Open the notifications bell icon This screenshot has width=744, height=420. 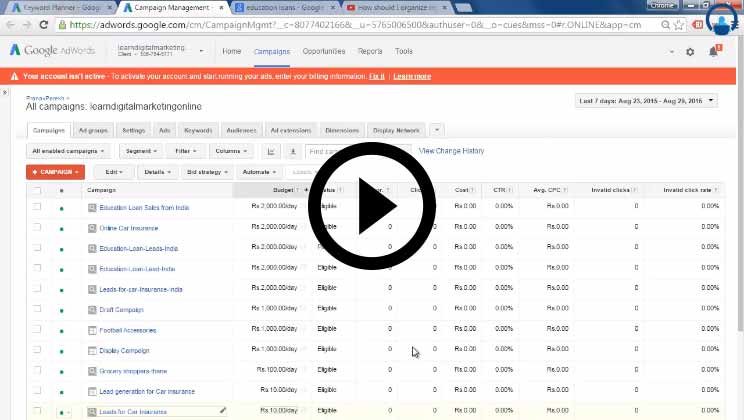pos(715,52)
